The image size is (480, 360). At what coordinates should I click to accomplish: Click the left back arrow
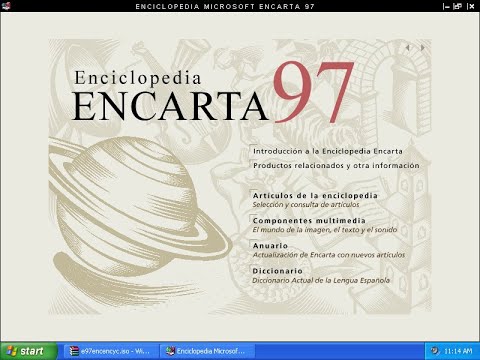pos(408,48)
